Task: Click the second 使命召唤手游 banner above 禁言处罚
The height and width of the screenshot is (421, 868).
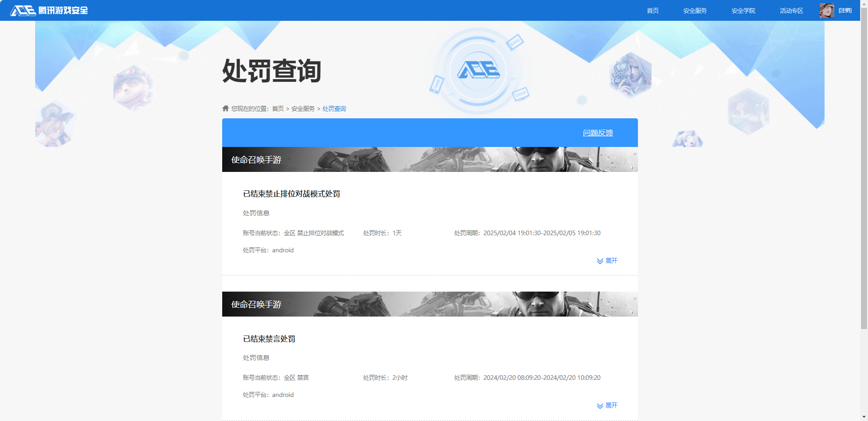Action: pos(430,304)
